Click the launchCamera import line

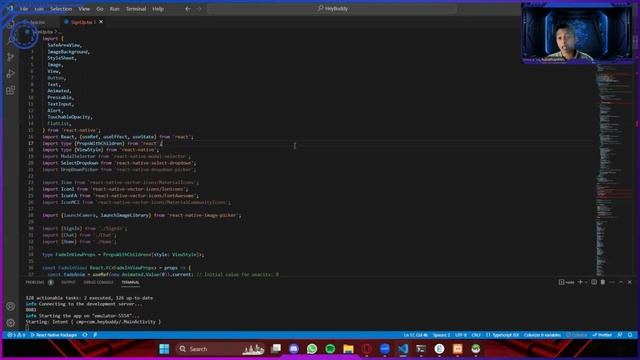pos(142,215)
